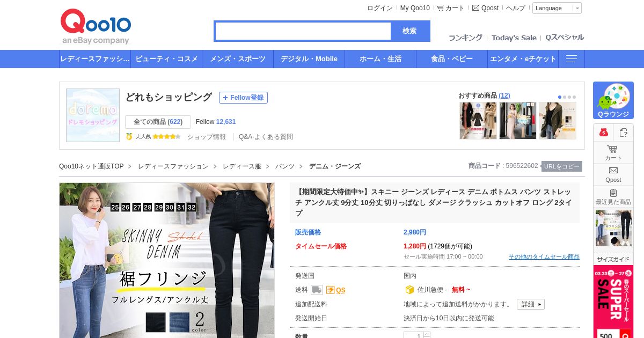644x338 pixels.
Task: Open the Qラウンジ banner icon
Action: click(x=613, y=100)
